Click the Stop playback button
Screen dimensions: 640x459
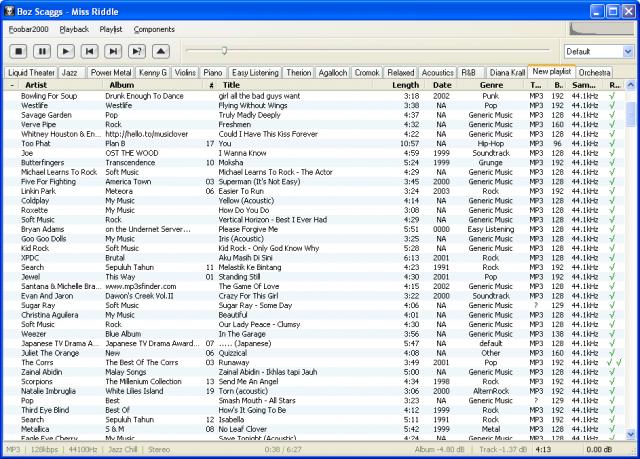(18, 50)
